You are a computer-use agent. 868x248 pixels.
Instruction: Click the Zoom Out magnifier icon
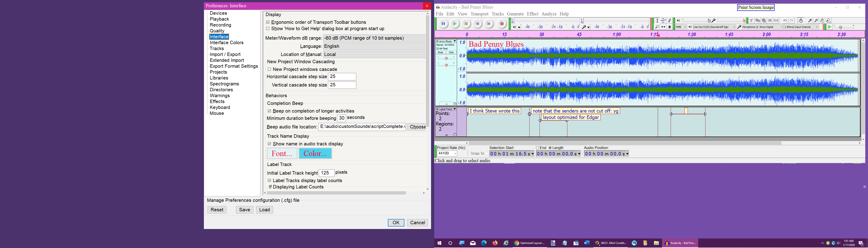point(816,21)
